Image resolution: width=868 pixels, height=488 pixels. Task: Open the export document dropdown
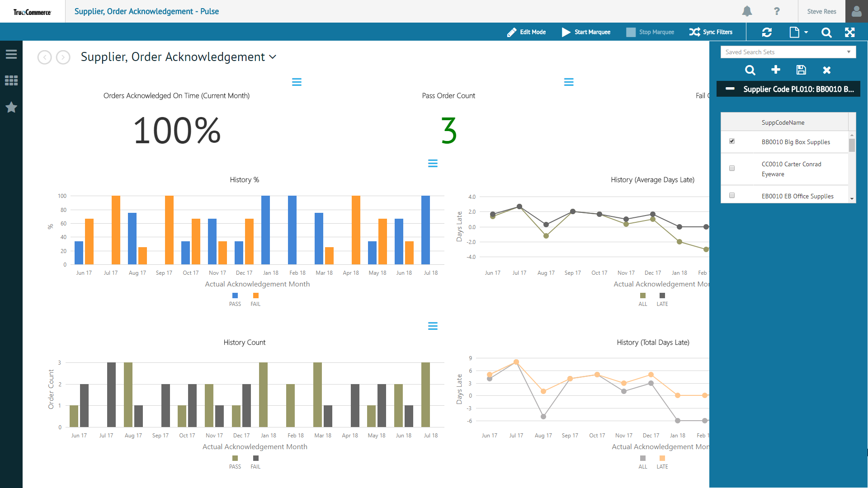tap(798, 32)
